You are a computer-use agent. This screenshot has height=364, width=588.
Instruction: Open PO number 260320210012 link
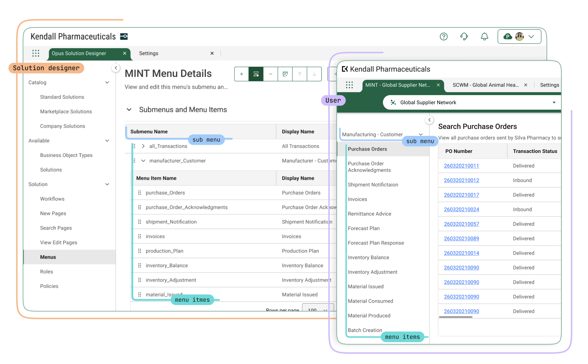click(461, 180)
